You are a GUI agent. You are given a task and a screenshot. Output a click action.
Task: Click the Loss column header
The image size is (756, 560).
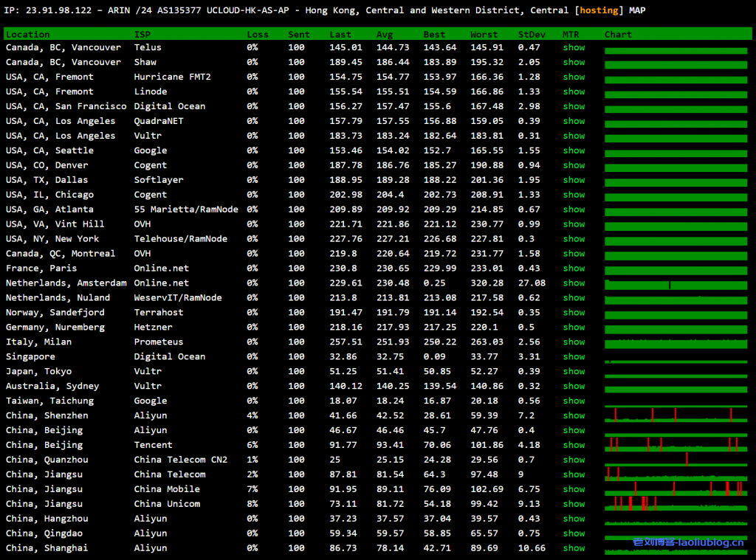258,35
